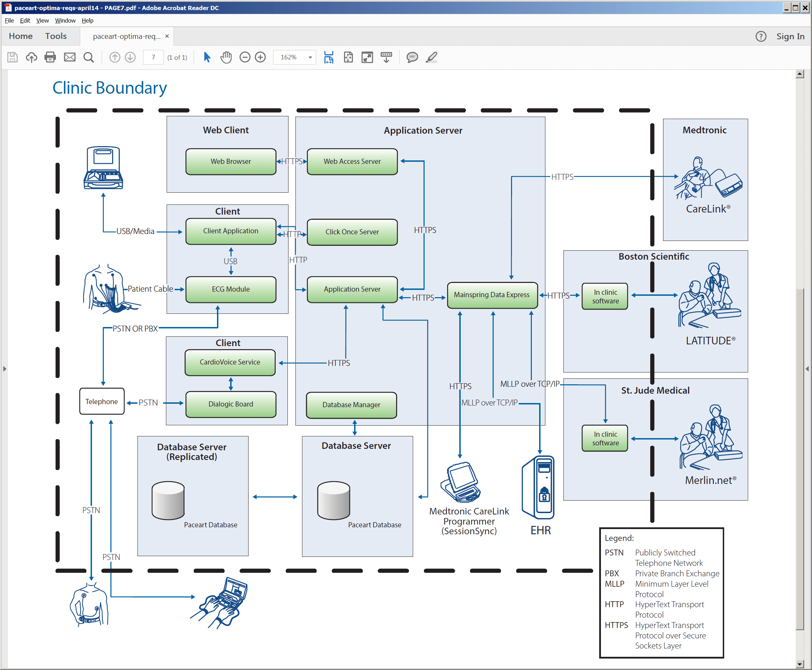Click the Edit menu in menu bar
The image size is (812, 670).
24,21
